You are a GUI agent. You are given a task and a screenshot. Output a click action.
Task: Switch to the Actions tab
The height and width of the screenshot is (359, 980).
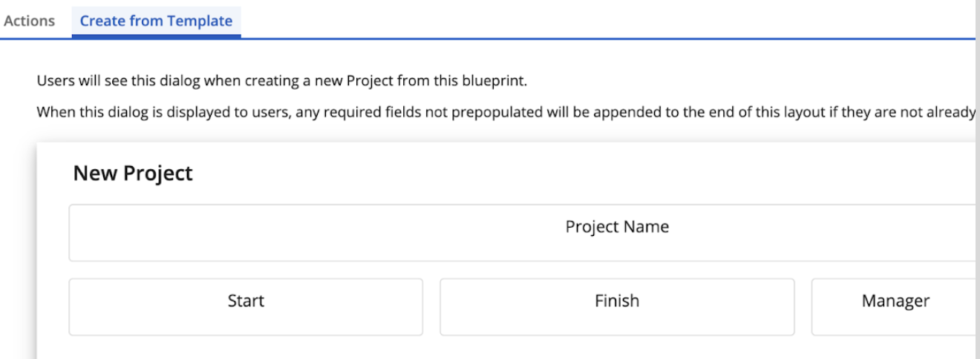click(29, 21)
